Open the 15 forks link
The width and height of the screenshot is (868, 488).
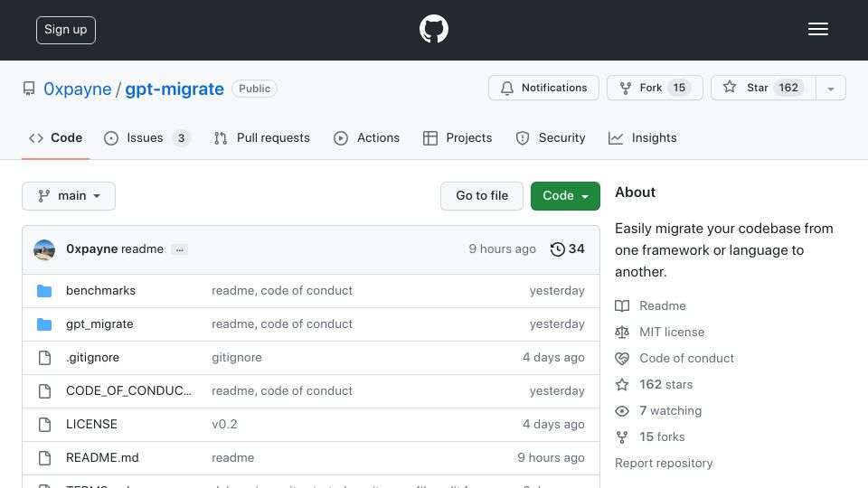click(662, 436)
